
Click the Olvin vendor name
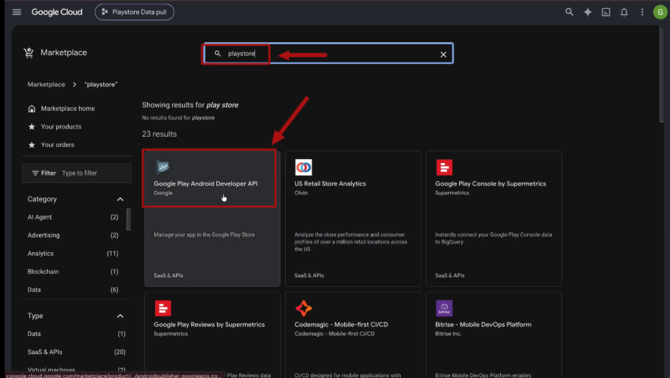coord(301,193)
